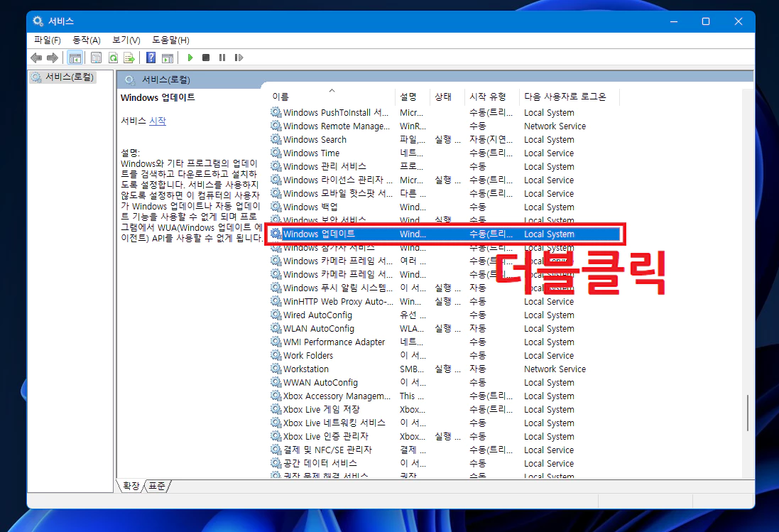Click the gear icon beside WLAN AutoConfig

coord(276,328)
